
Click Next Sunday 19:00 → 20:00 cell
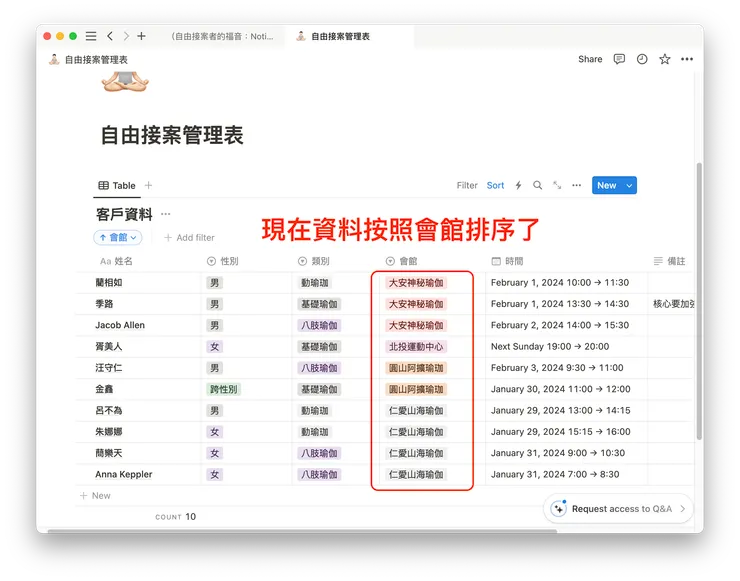[x=550, y=346]
